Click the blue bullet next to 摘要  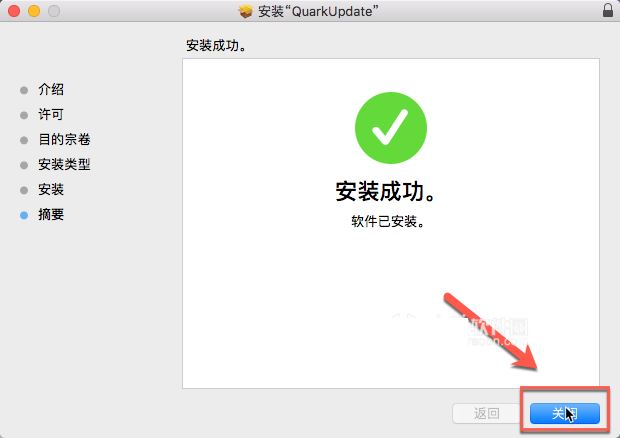tap(24, 215)
